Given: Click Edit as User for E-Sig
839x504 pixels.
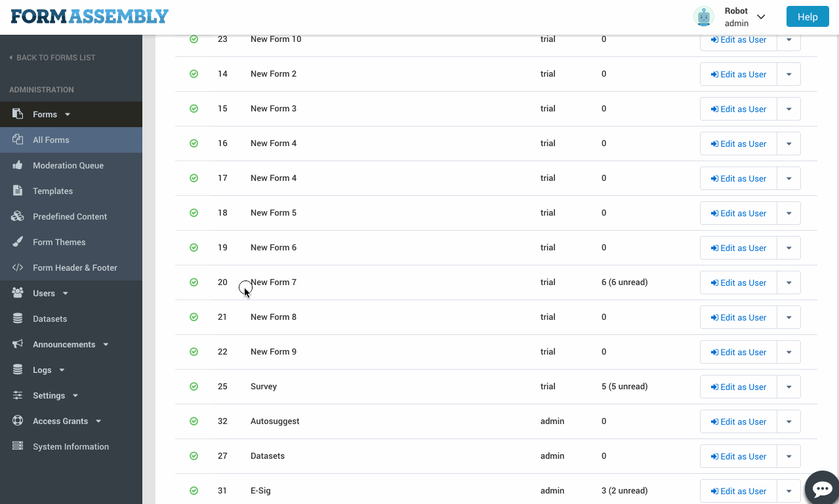Looking at the screenshot, I should tap(738, 491).
